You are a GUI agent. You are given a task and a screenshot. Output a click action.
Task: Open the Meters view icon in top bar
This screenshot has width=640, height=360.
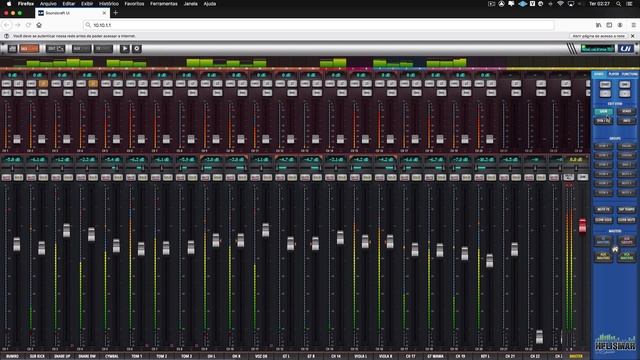[x=12, y=49]
